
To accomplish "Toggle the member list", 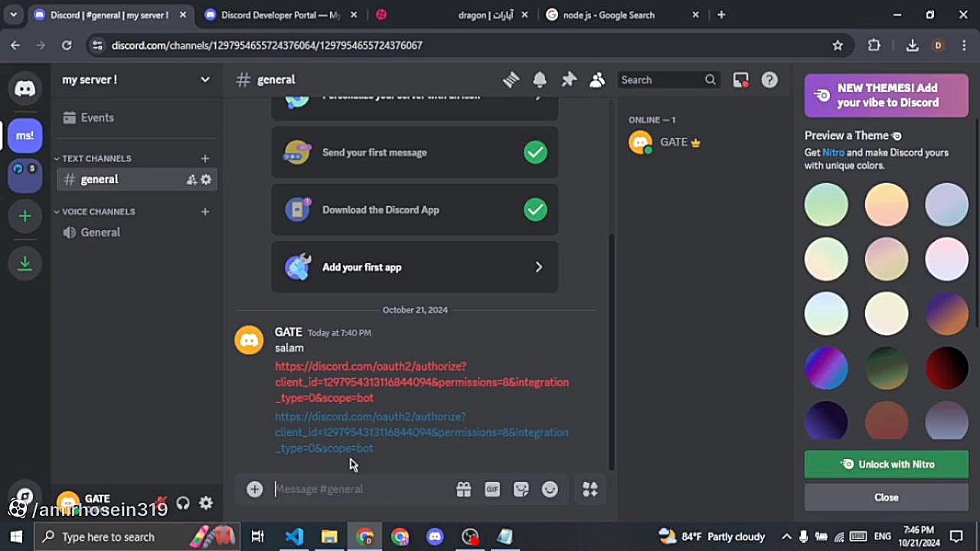I will tap(597, 80).
